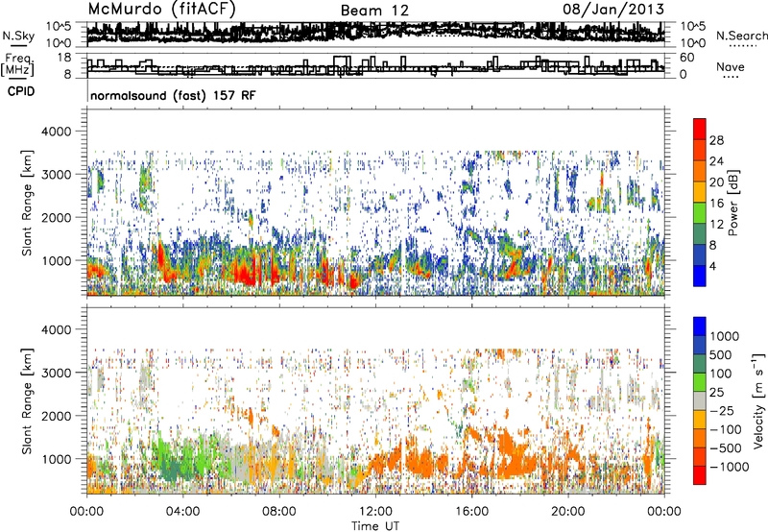Click the date '08/Jan/2013'
The image size is (768, 532).
pyautogui.click(x=613, y=10)
